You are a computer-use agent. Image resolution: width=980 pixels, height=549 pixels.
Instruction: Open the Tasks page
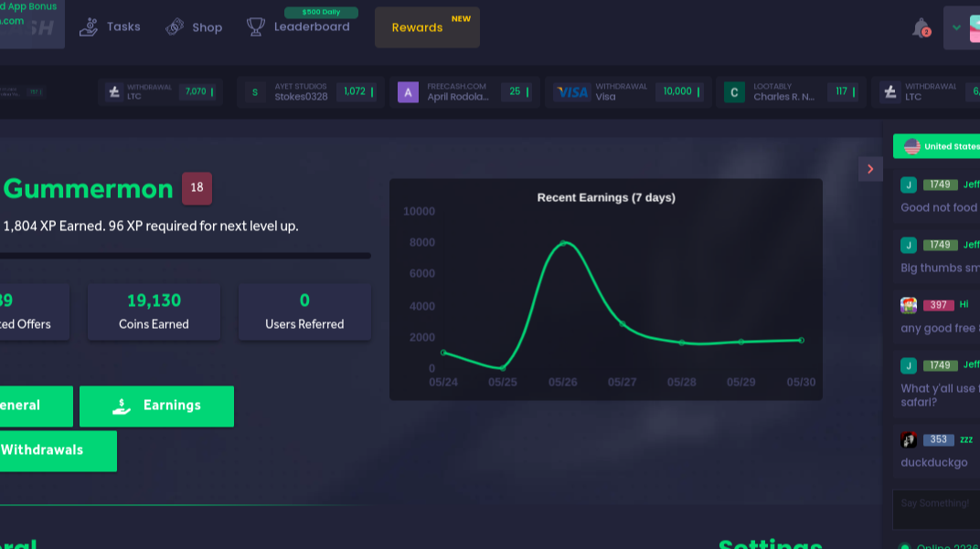coord(110,26)
